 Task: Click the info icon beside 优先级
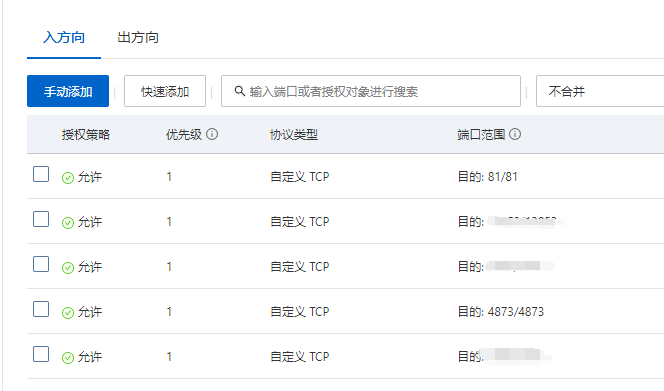click(212, 134)
